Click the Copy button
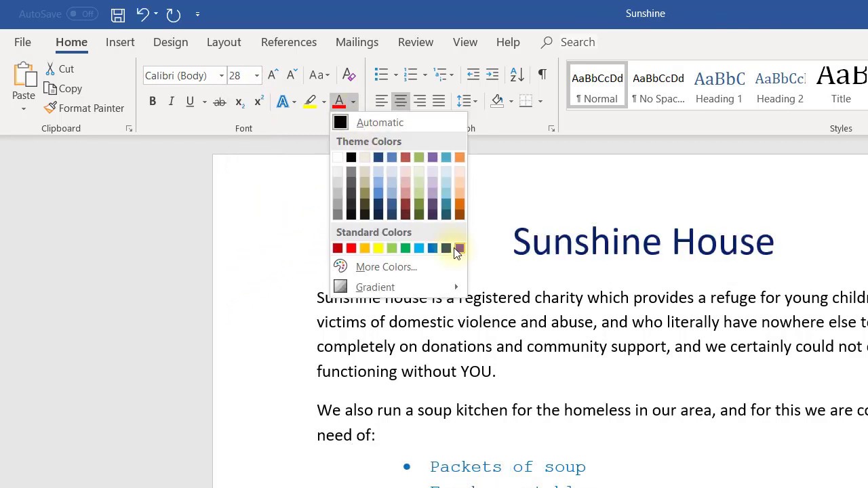The image size is (868, 488). (63, 88)
